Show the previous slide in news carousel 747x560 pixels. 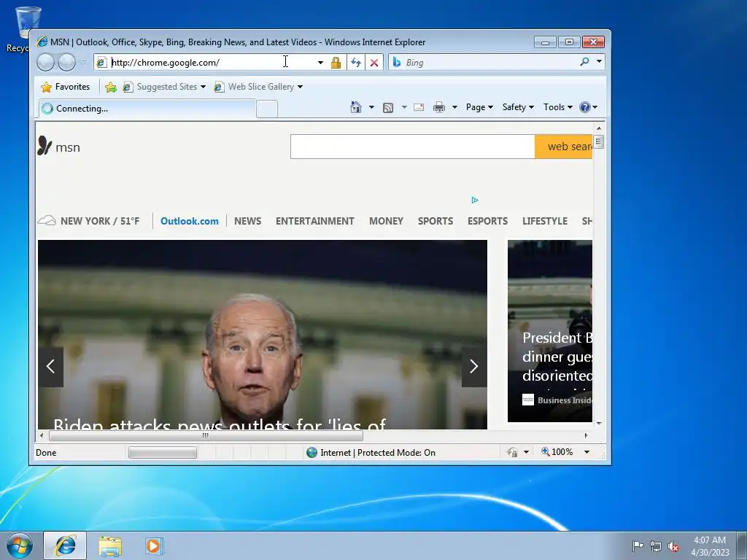[50, 366]
